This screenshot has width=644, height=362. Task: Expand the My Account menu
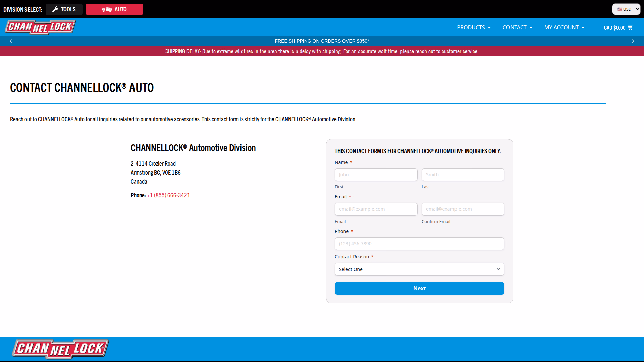(564, 27)
